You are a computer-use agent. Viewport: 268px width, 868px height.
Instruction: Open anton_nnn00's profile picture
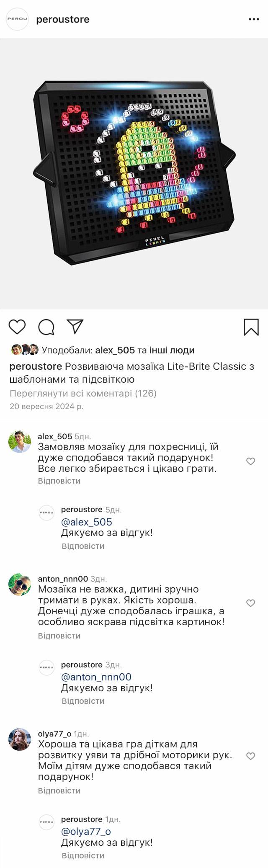point(20,585)
